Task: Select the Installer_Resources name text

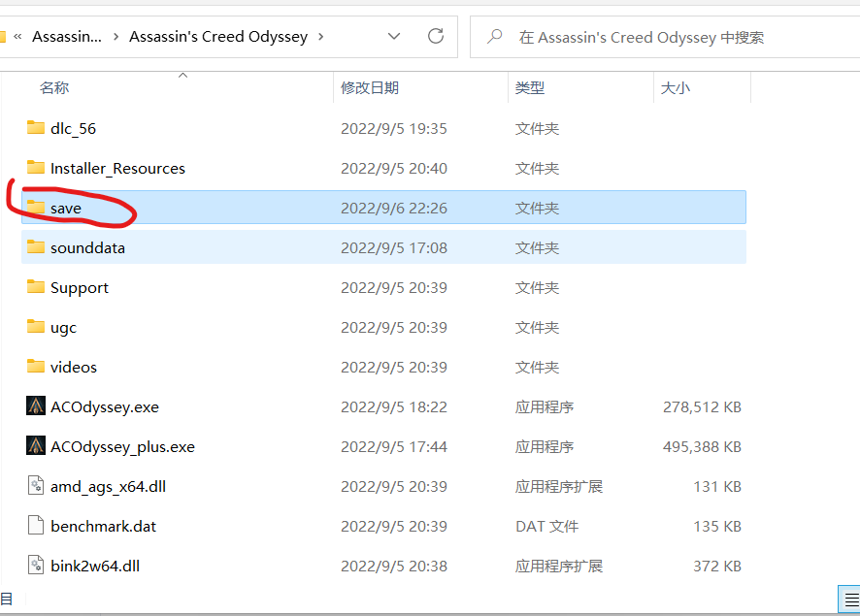Action: 117,168
